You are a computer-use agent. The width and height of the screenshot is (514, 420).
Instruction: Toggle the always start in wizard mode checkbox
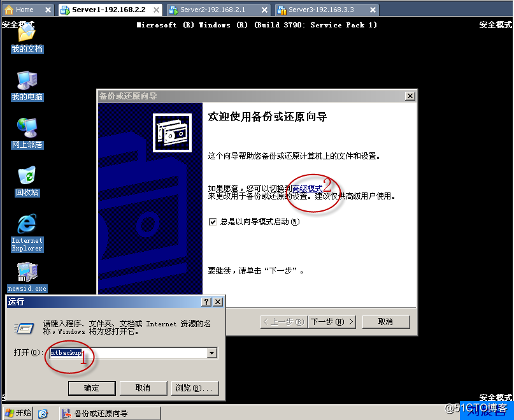[x=213, y=222]
